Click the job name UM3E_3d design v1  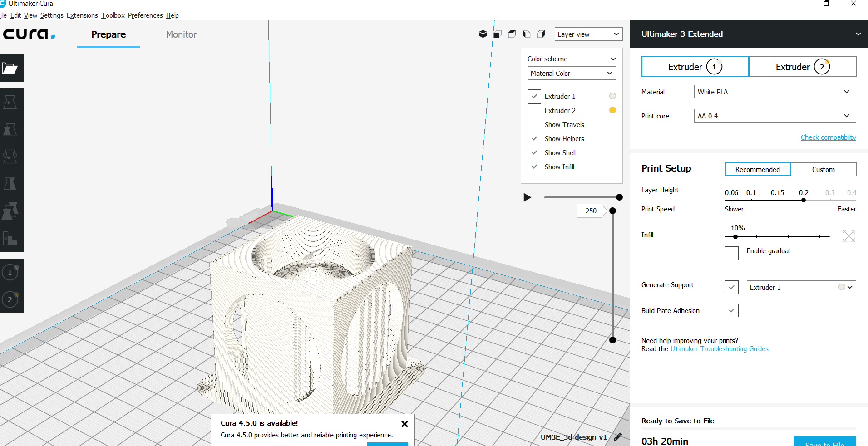(x=573, y=437)
